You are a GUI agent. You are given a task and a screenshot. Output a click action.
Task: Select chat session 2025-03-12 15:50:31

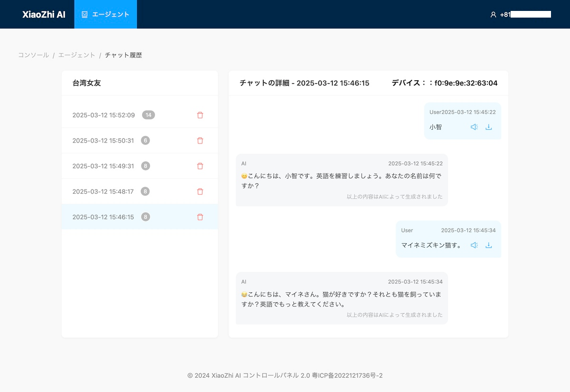click(140, 141)
